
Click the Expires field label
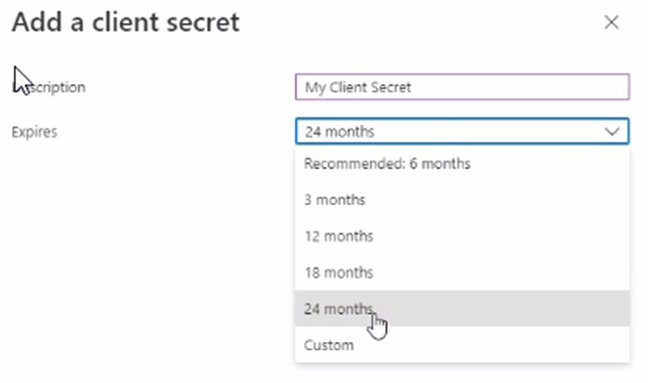pyautogui.click(x=34, y=132)
